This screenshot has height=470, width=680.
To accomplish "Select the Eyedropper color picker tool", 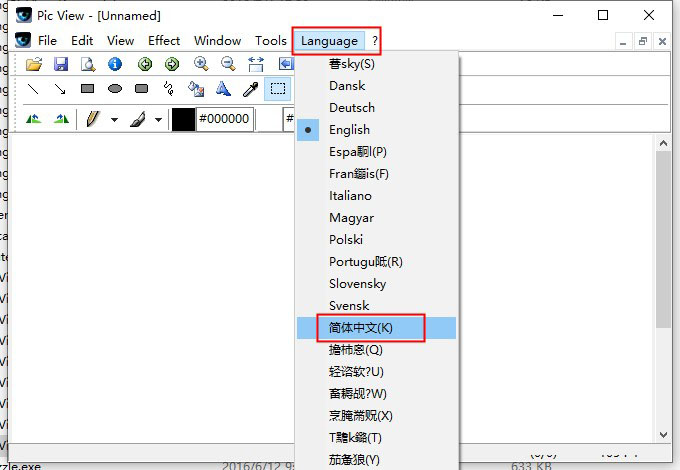I will point(251,89).
